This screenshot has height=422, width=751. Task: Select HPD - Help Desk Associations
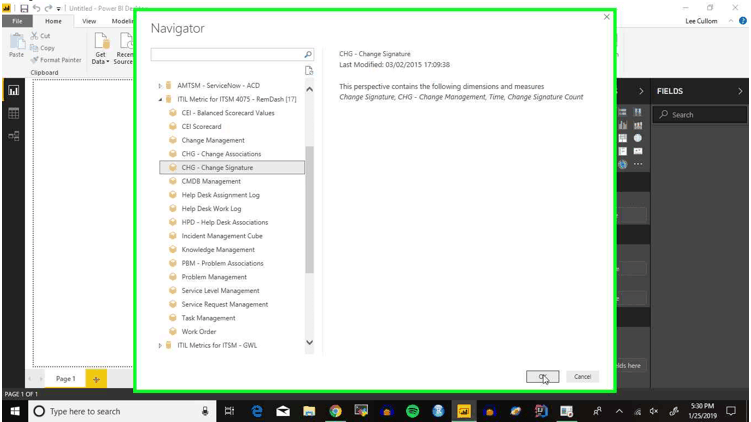225,222
